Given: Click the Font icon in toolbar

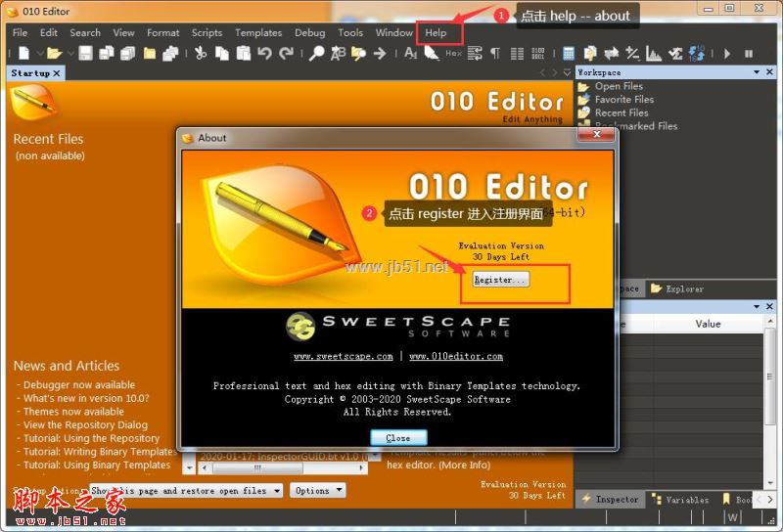Looking at the screenshot, I should pos(410,53).
